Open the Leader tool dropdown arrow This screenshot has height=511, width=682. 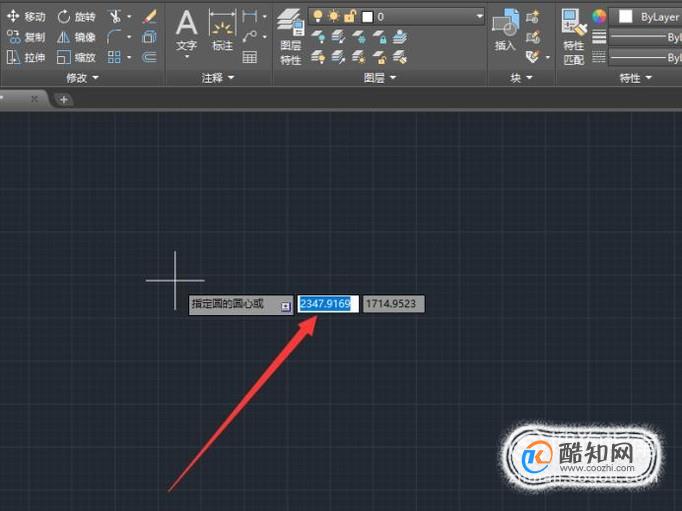click(264, 37)
